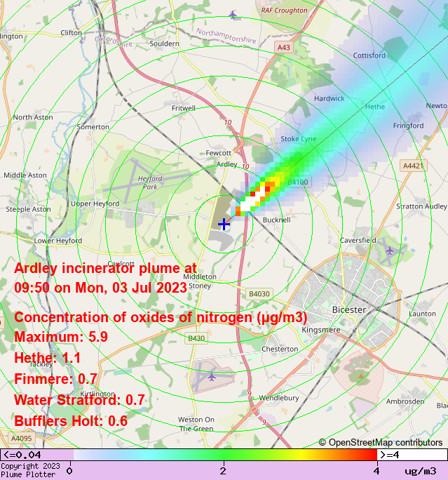Click the Chesterton village label
This screenshot has width=448, height=480.
[x=280, y=349]
